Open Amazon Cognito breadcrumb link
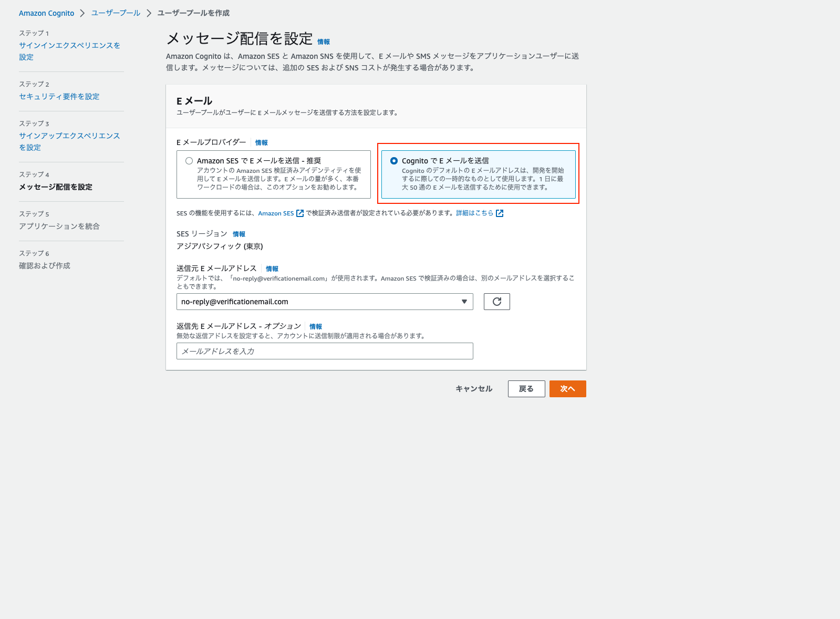 [46, 13]
